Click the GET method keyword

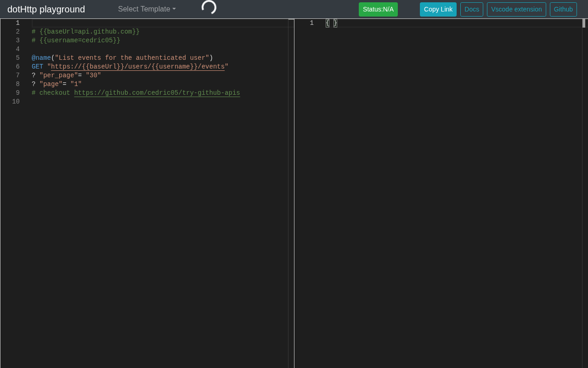point(37,67)
